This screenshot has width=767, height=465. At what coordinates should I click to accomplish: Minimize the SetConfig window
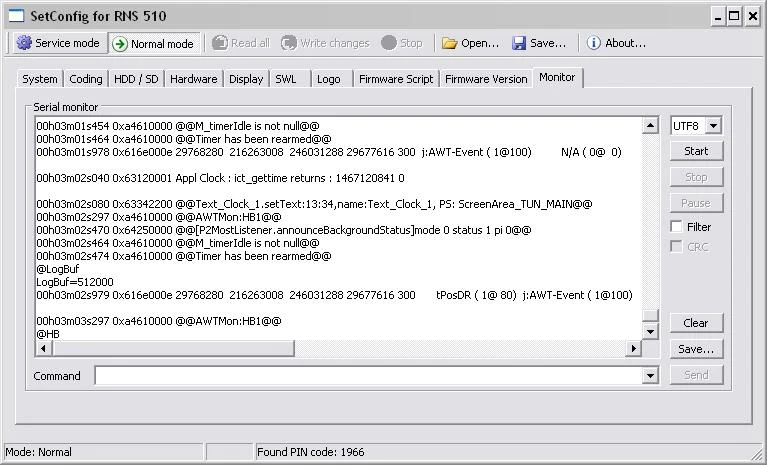pyautogui.click(x=718, y=16)
